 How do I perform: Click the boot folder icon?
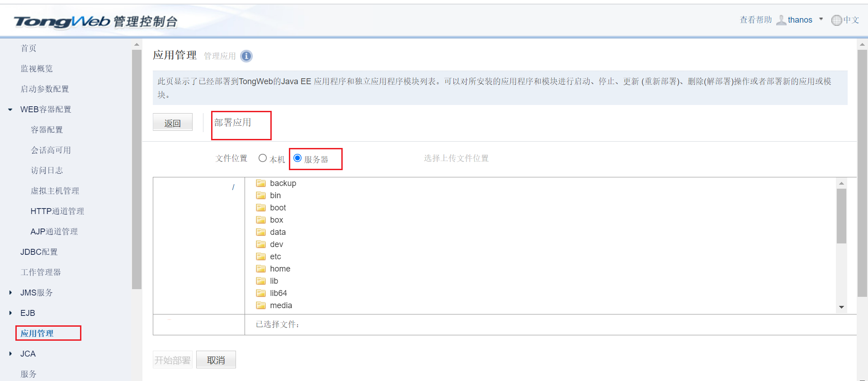point(261,208)
